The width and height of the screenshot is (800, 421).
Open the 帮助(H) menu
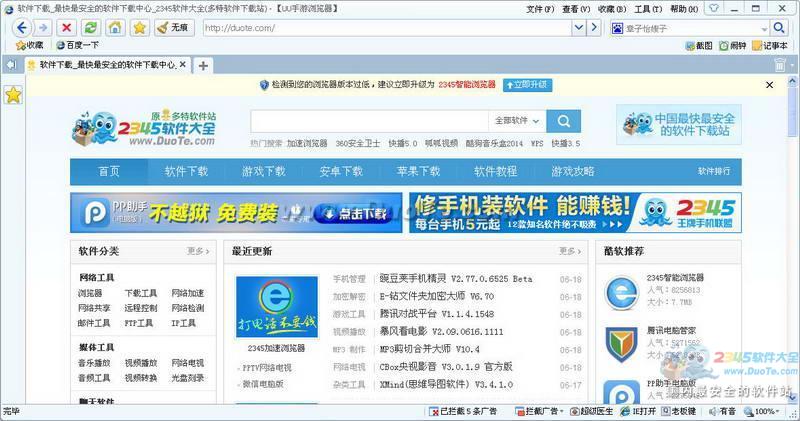coord(684,9)
